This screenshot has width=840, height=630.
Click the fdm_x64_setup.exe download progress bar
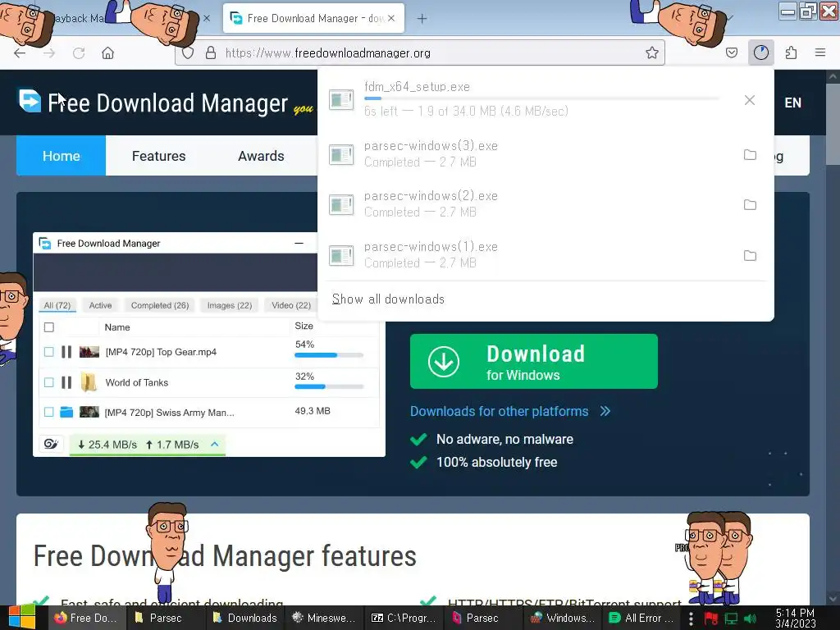point(541,98)
